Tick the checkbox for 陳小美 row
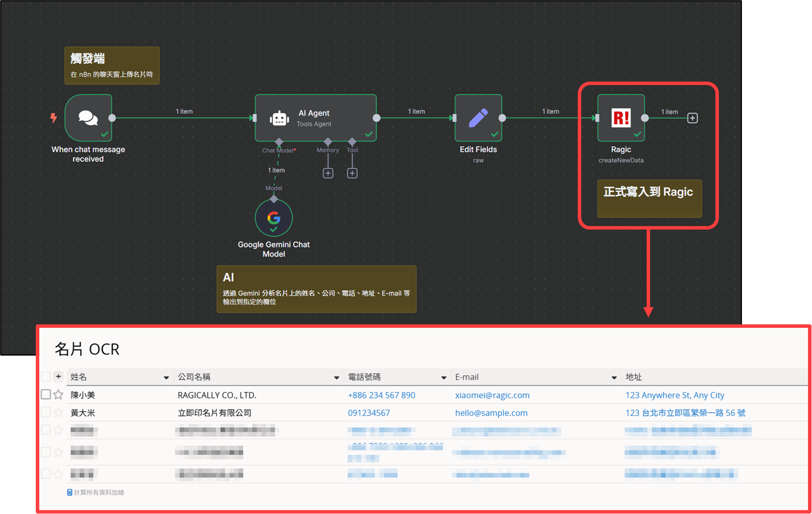The width and height of the screenshot is (812, 514). (46, 394)
